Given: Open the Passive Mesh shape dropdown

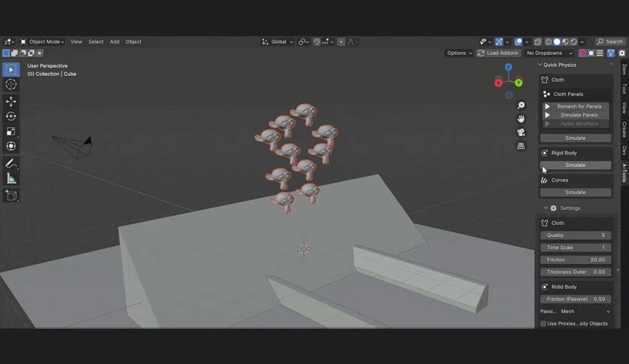Looking at the screenshot, I should [x=585, y=311].
